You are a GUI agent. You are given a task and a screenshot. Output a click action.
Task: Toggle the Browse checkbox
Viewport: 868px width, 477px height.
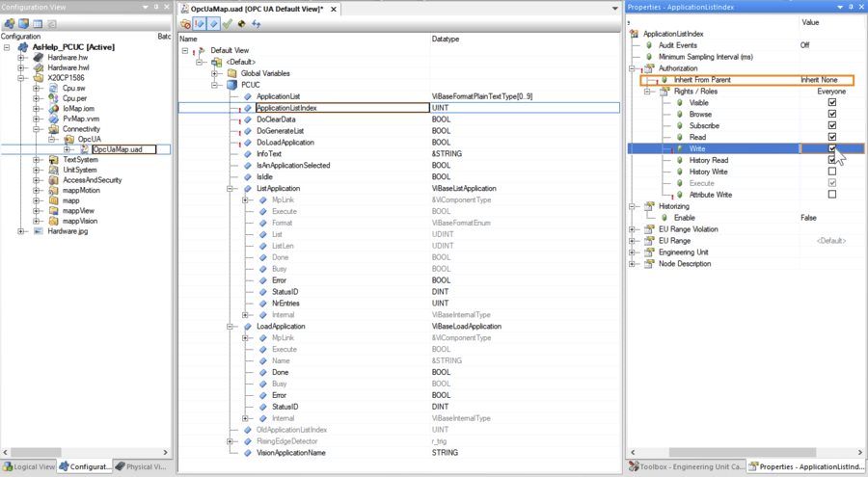[x=832, y=114]
